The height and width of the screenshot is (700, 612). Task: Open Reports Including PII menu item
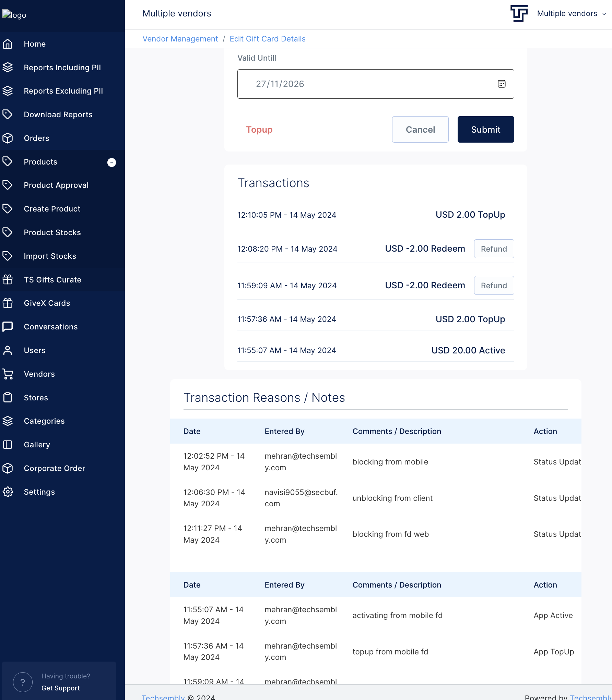pos(62,68)
